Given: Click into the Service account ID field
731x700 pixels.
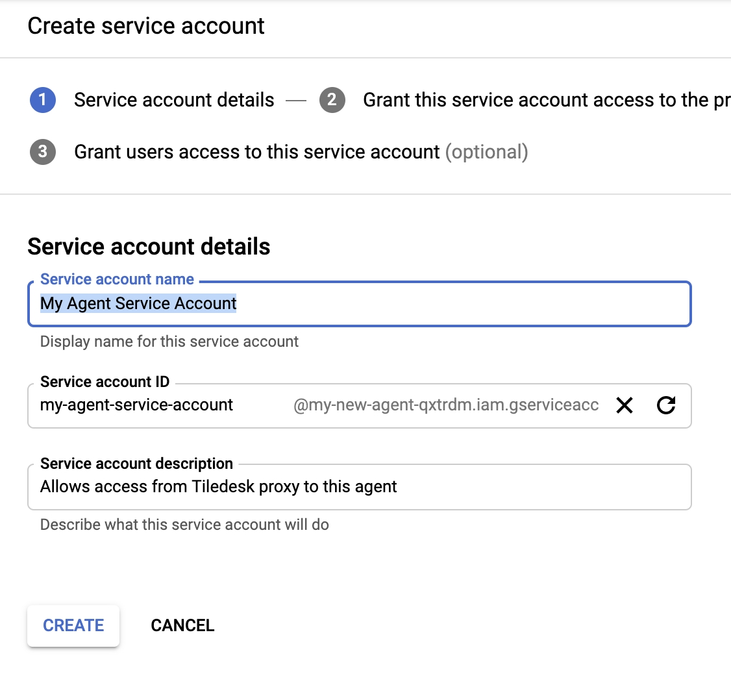Looking at the screenshot, I should (162, 405).
